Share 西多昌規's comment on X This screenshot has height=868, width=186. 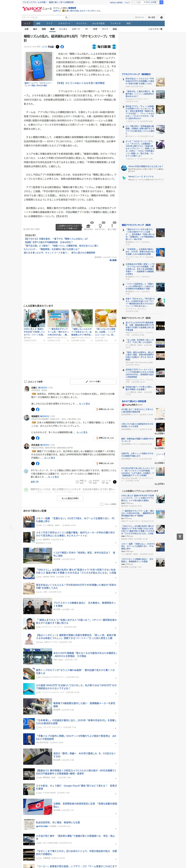(33, 463)
